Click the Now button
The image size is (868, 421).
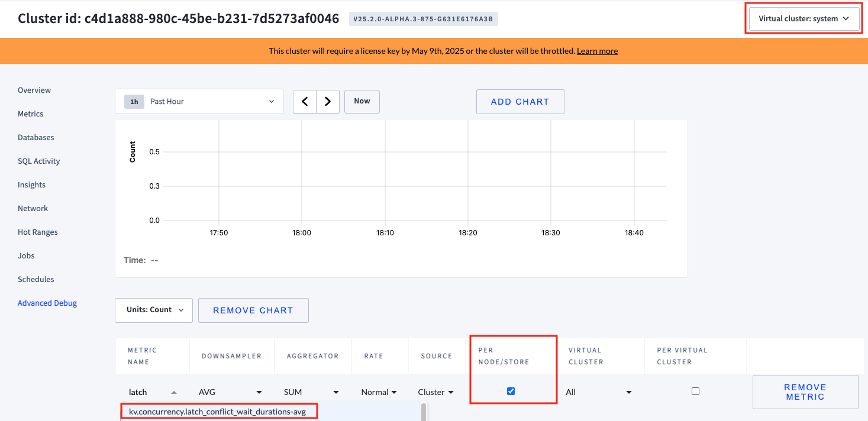(362, 102)
